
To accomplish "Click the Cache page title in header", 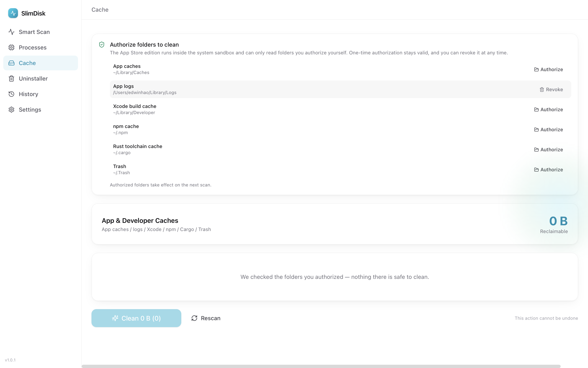I will pos(100,10).
